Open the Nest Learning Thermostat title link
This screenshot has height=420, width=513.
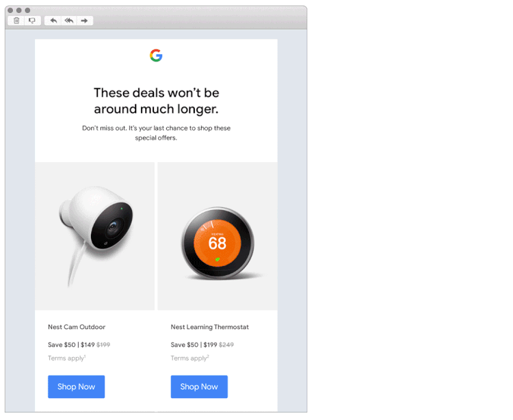(210, 327)
